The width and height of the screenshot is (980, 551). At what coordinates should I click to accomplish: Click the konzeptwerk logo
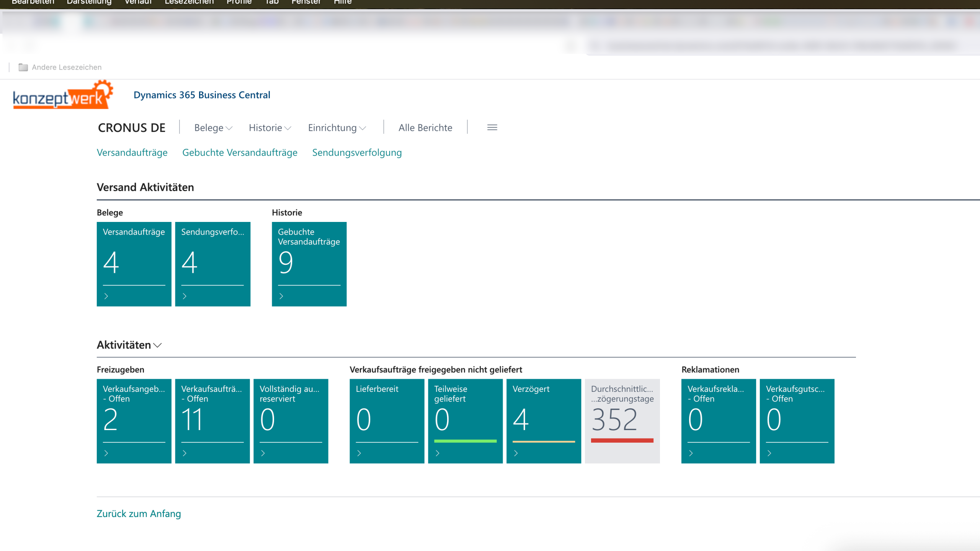click(63, 95)
